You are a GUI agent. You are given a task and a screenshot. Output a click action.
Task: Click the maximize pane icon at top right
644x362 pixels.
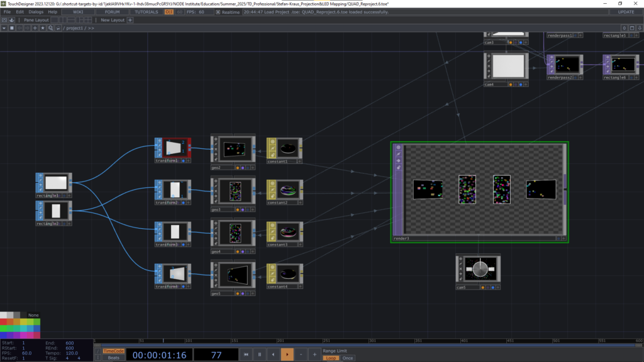[x=632, y=28]
